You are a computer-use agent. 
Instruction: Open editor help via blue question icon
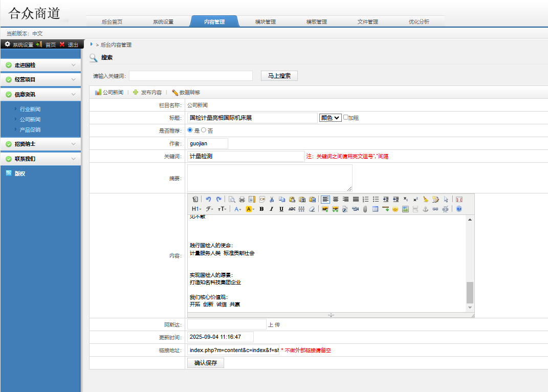click(459, 209)
